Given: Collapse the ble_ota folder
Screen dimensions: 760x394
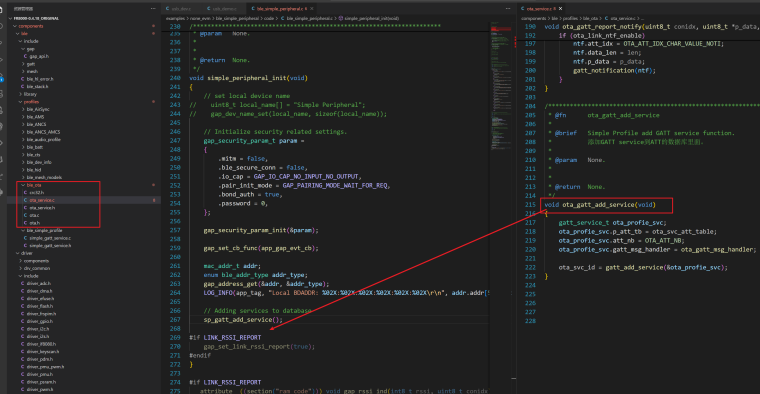Looking at the screenshot, I should pos(33,185).
